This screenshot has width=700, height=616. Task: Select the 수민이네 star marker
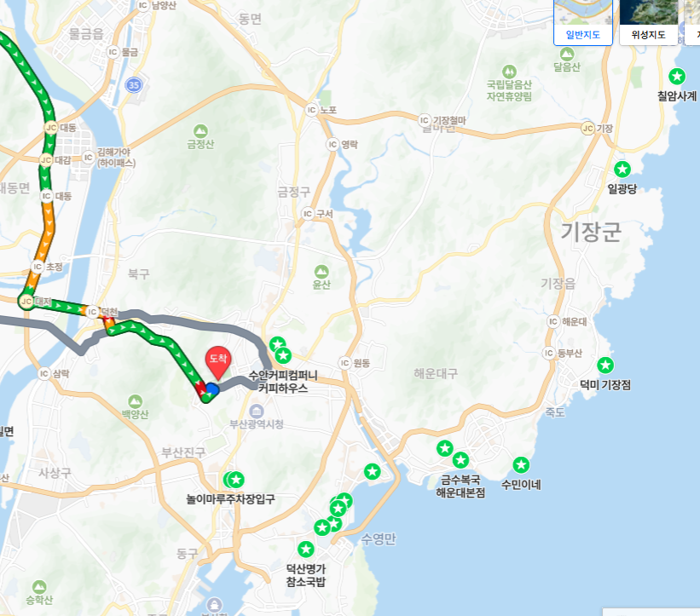(521, 465)
